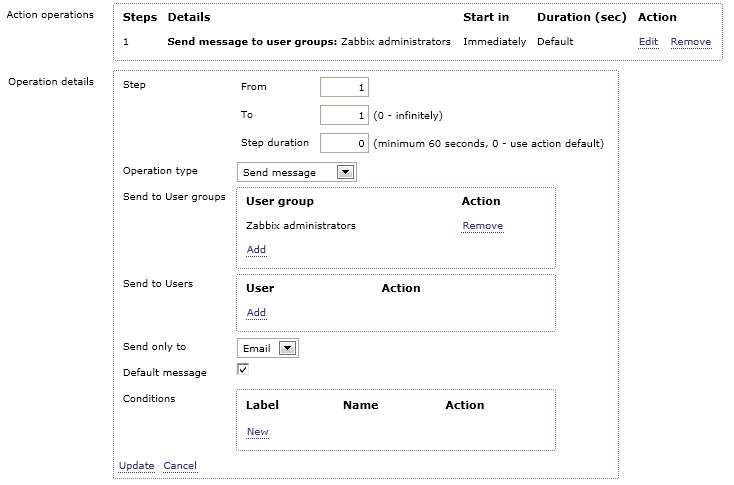The width and height of the screenshot is (734, 485).
Task: Click the Operation type label
Action: 160,171
